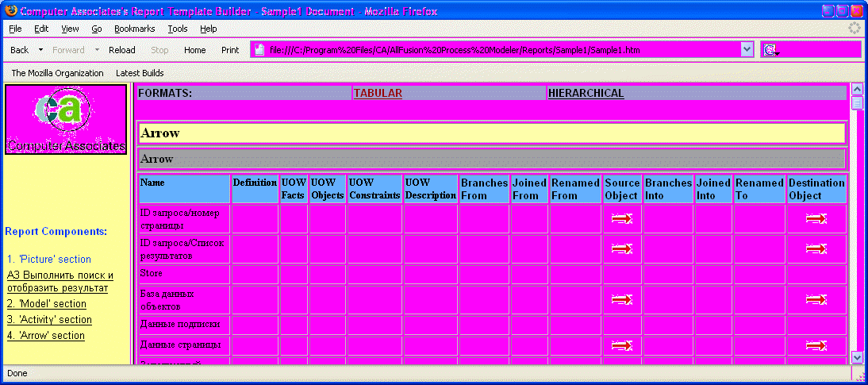The image size is (868, 385).
Task: Click the Report Components heading
Action: point(56,232)
